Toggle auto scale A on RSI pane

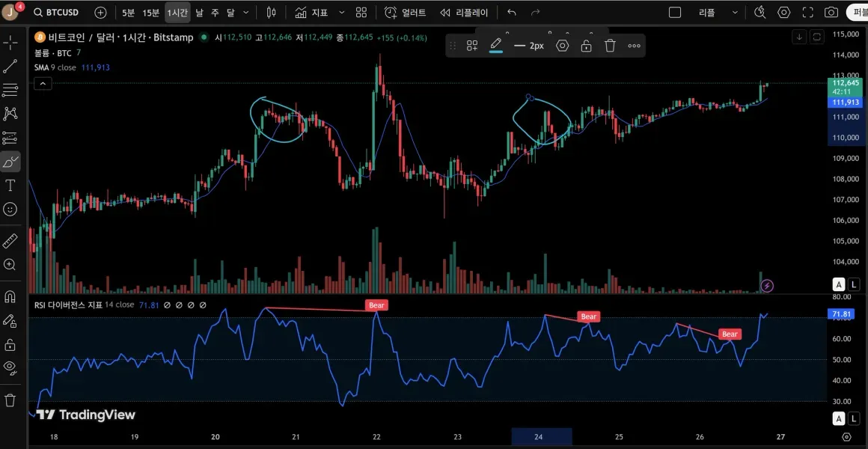click(x=840, y=418)
